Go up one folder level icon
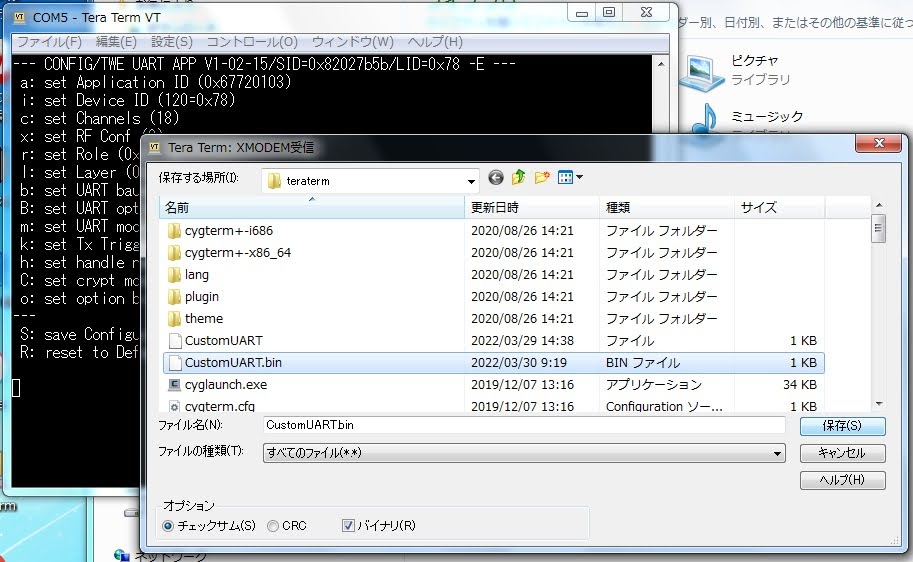 click(x=518, y=177)
